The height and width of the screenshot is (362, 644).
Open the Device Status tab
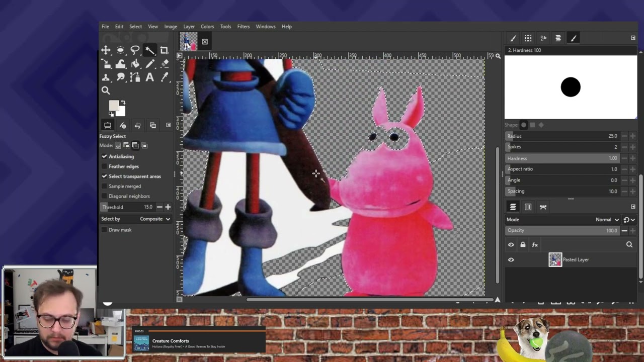123,125
